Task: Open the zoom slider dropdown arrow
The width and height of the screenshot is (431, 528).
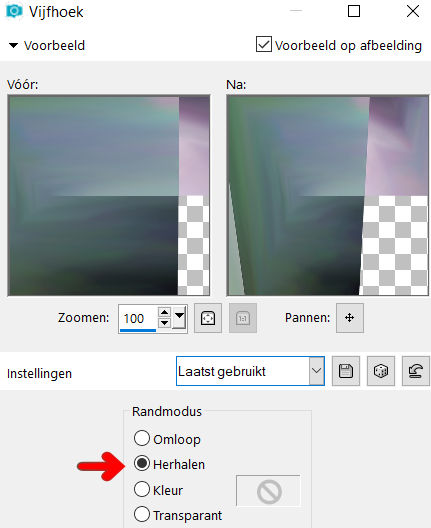Action: pyautogui.click(x=179, y=317)
